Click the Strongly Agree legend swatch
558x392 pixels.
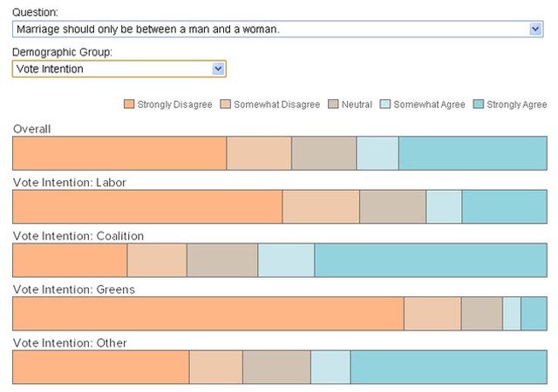(x=479, y=104)
